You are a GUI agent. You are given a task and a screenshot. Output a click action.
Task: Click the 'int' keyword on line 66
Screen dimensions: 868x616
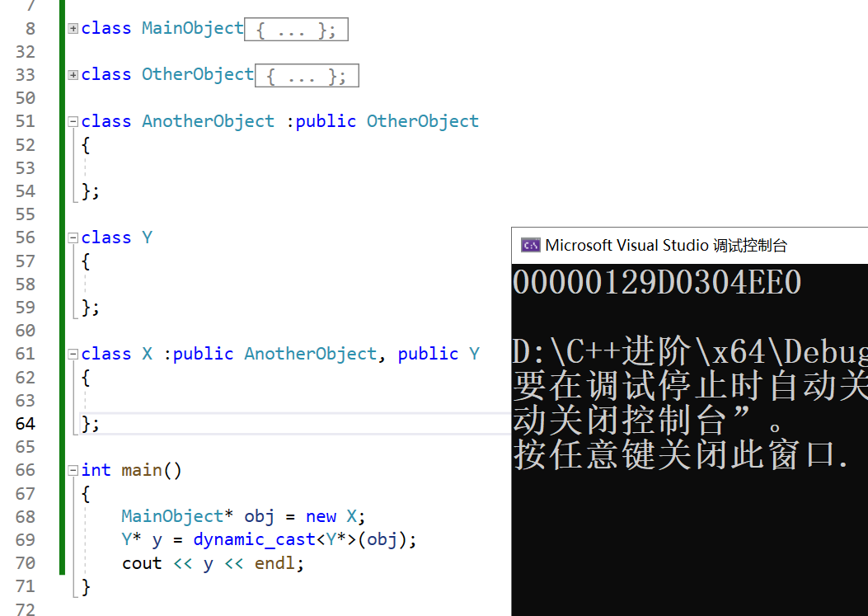[x=96, y=470]
